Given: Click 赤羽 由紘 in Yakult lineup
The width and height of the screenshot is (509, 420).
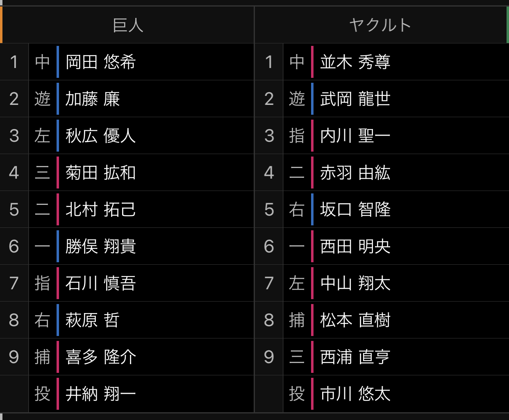Looking at the screenshot, I should [355, 173].
